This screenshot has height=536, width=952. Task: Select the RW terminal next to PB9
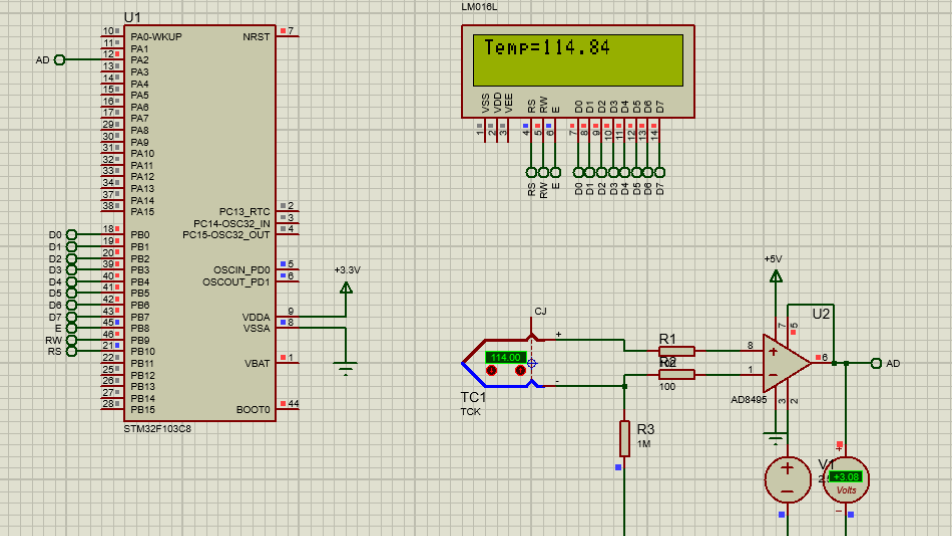click(x=71, y=340)
